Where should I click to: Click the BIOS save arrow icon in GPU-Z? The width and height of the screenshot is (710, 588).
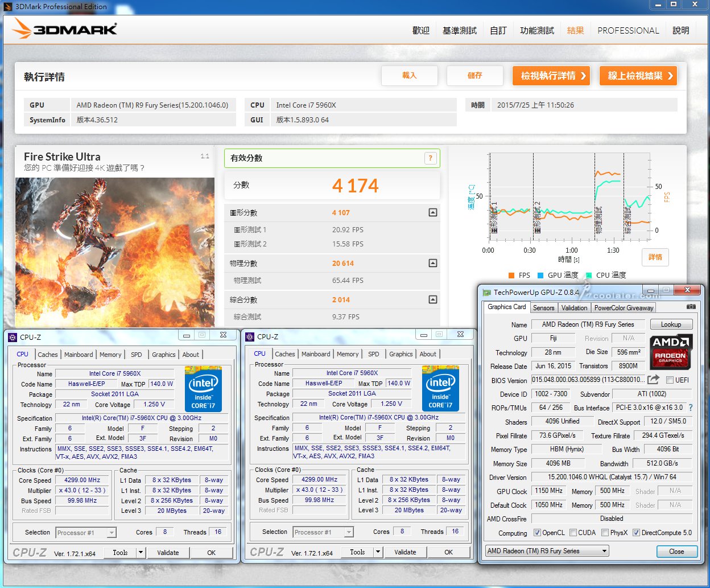(x=653, y=380)
